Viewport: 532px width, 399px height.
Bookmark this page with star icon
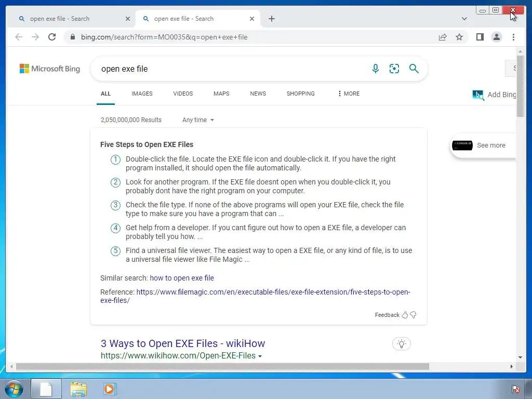pos(459,37)
